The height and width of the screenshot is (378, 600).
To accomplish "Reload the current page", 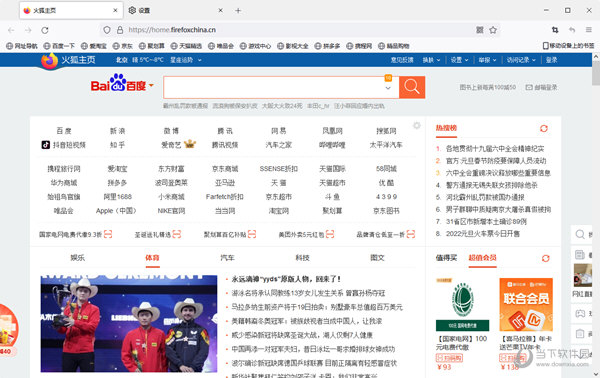I will pos(45,30).
